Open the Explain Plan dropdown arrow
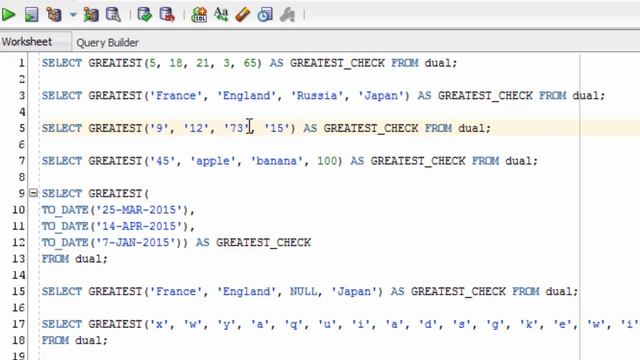Screen dimensions: 640x360 [73, 15]
